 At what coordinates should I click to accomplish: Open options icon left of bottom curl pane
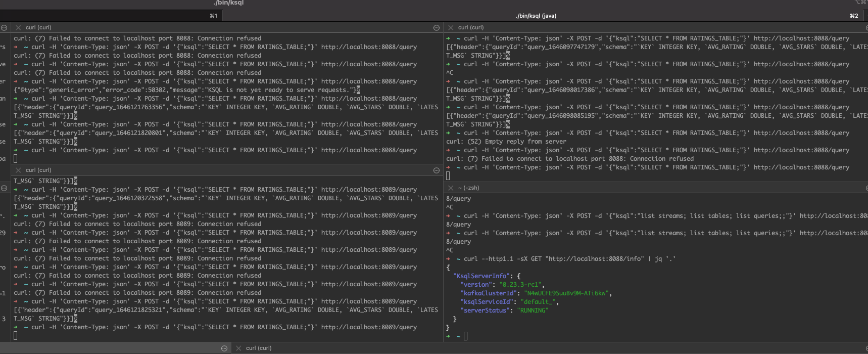224,348
